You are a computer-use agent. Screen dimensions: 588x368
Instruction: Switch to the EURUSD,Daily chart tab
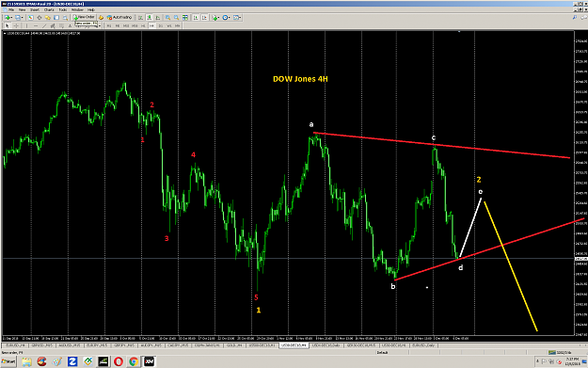[424, 345]
